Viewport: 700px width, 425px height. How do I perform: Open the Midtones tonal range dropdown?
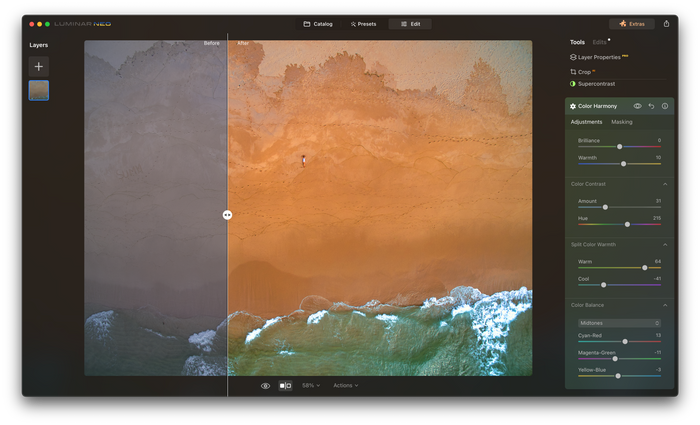[x=618, y=323]
